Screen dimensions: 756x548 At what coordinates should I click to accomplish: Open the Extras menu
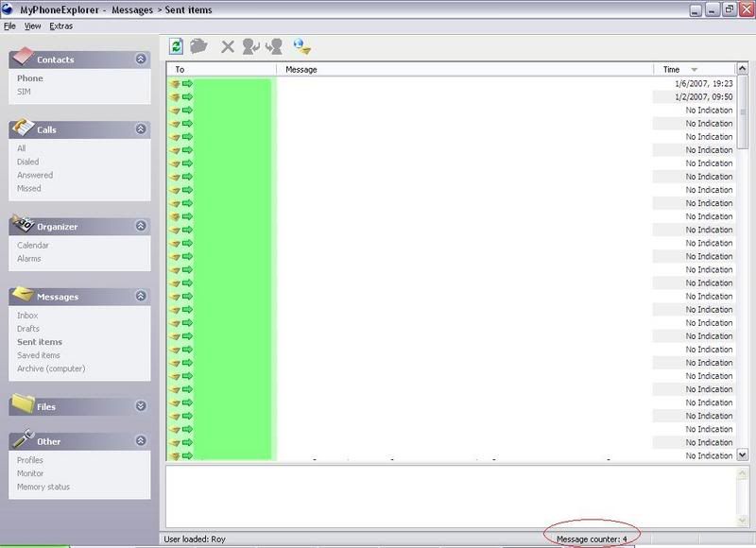(x=60, y=26)
